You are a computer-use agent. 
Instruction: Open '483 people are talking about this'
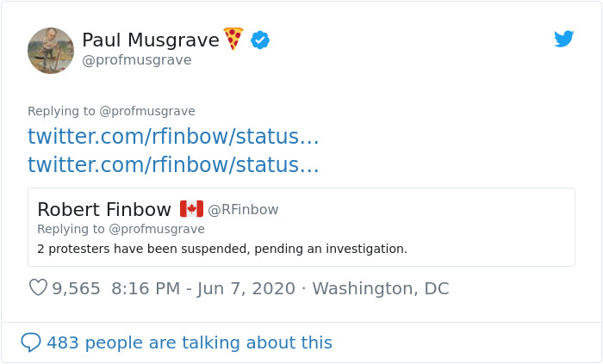click(x=190, y=342)
